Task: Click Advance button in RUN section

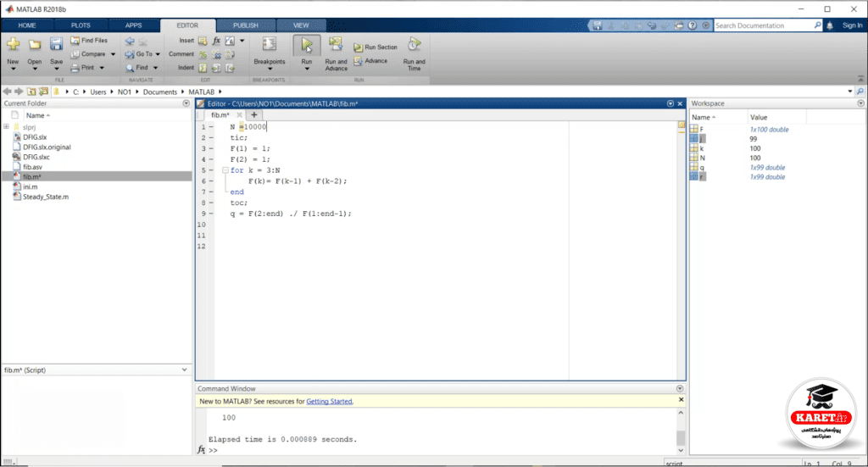Action: tap(370, 61)
